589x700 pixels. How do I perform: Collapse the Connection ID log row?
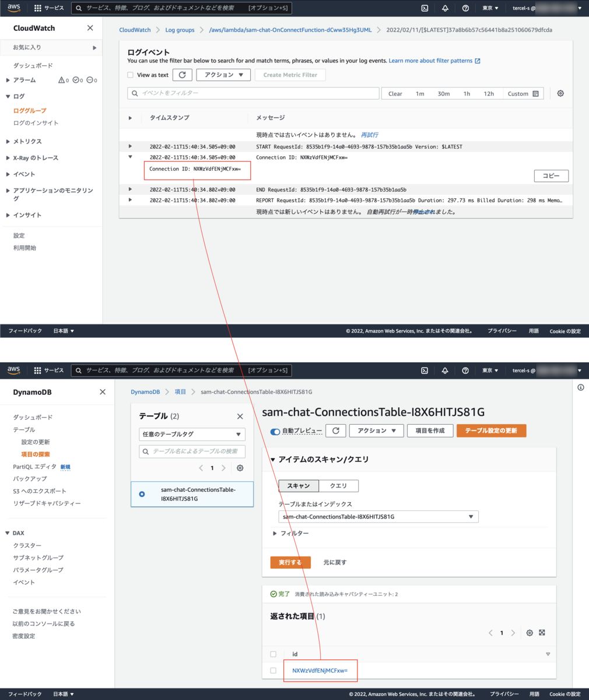[x=130, y=157]
